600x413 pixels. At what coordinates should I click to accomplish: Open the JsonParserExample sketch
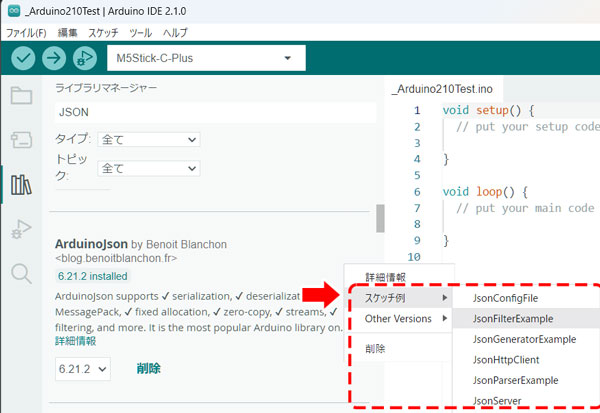click(x=515, y=380)
